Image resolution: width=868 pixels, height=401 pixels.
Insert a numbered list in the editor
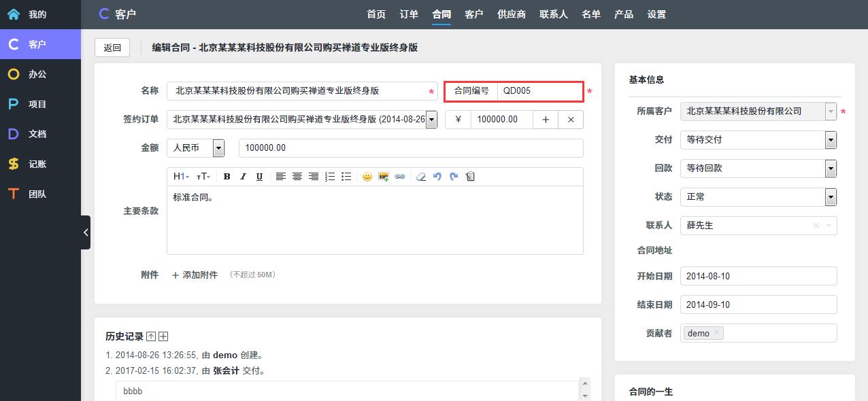(x=329, y=177)
